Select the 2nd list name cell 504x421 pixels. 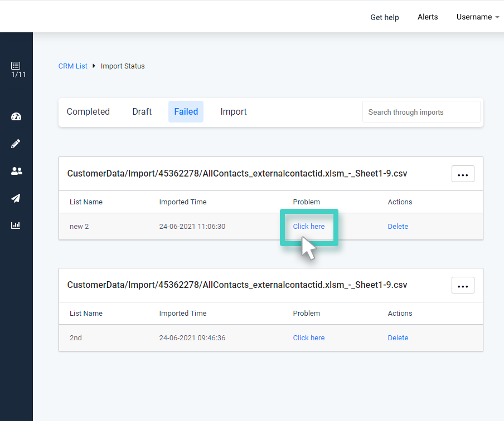coord(75,338)
